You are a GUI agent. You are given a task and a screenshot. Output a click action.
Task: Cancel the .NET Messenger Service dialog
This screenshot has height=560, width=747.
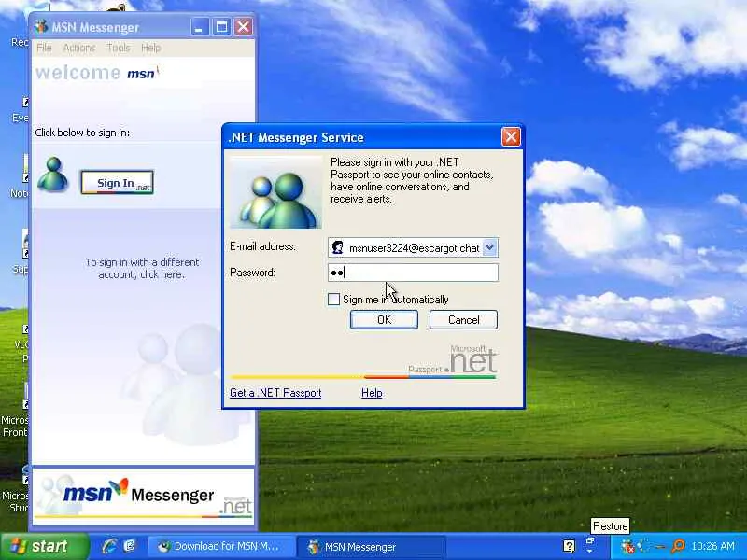click(463, 319)
